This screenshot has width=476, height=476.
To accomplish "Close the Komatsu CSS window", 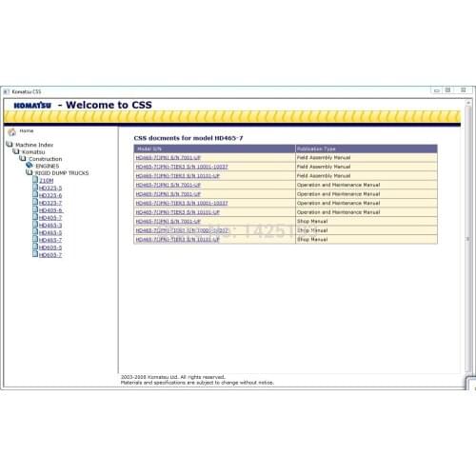I will (x=464, y=90).
